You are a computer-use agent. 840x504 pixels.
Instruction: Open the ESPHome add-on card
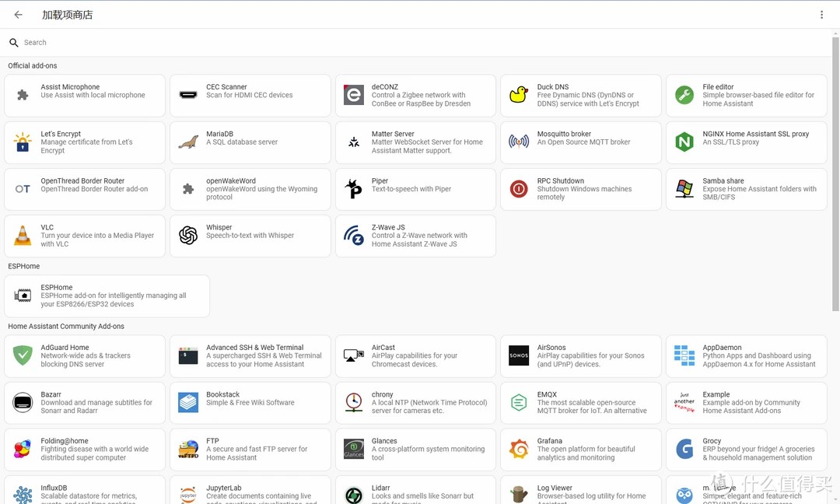click(x=107, y=296)
